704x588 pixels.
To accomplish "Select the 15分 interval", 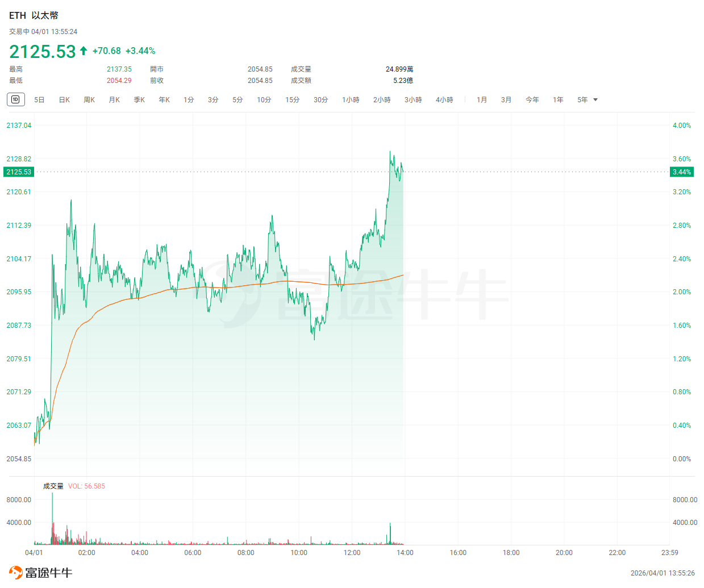I will pos(292,100).
